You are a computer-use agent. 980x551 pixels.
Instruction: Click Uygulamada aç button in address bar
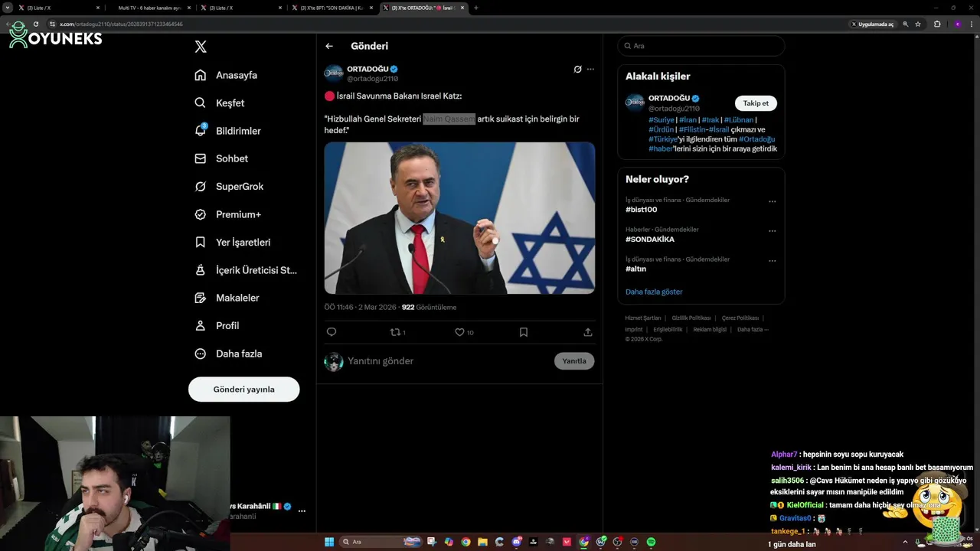[872, 24]
